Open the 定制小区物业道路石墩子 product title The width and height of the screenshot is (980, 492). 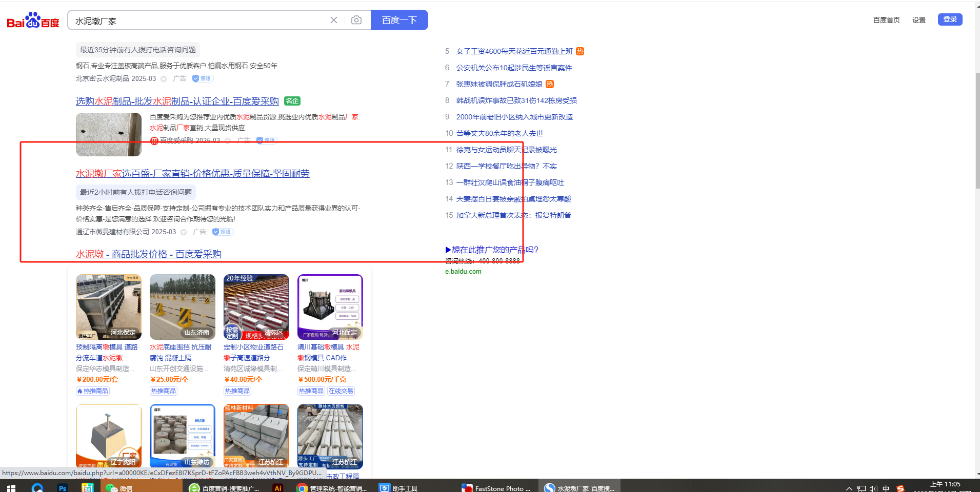[x=254, y=353]
